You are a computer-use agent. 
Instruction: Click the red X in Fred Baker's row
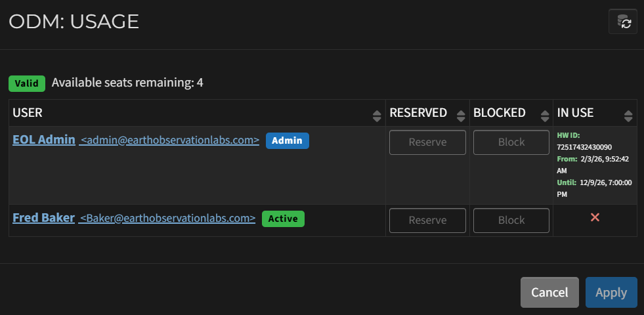click(595, 217)
